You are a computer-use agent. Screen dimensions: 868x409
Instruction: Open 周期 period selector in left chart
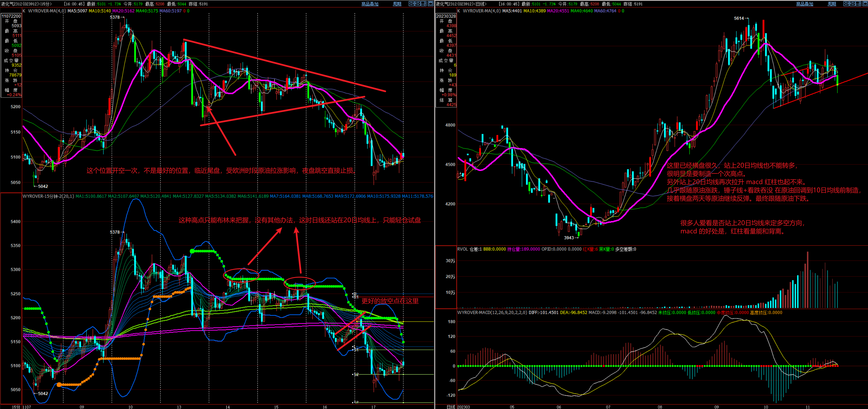397,4
